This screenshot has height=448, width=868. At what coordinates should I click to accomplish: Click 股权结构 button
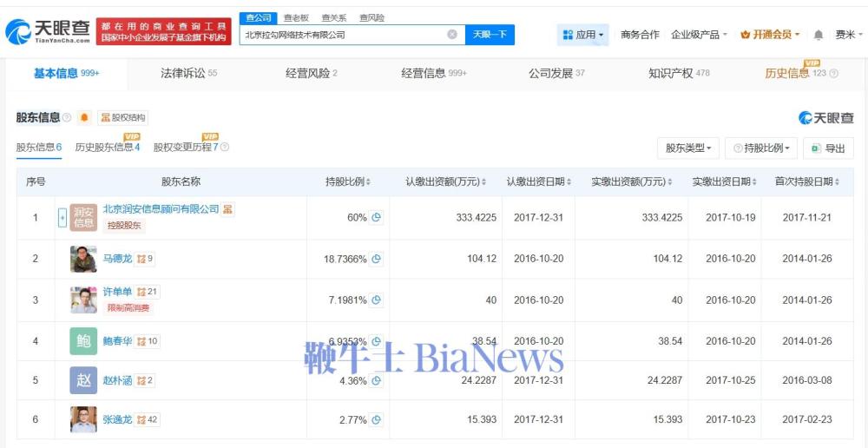tap(123, 117)
